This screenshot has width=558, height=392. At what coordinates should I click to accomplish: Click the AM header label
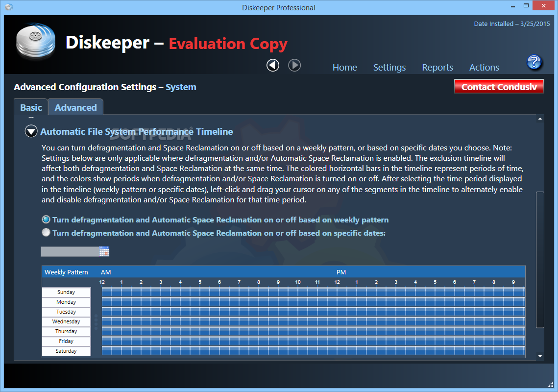(106, 272)
